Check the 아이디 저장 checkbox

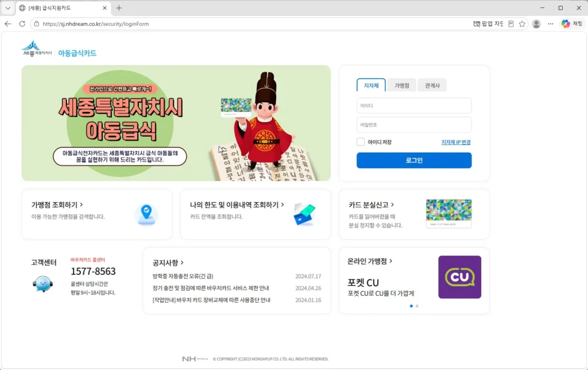click(x=361, y=142)
